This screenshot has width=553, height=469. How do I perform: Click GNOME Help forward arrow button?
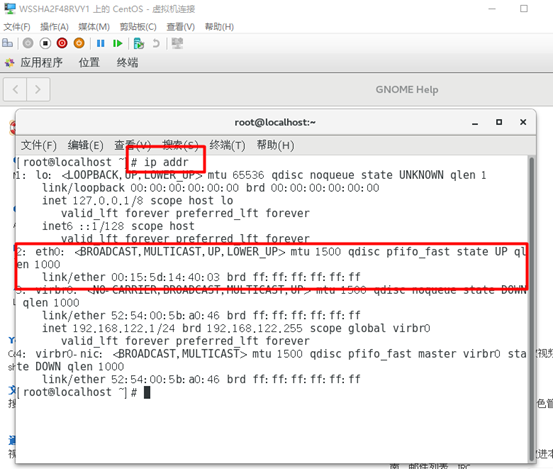38,90
